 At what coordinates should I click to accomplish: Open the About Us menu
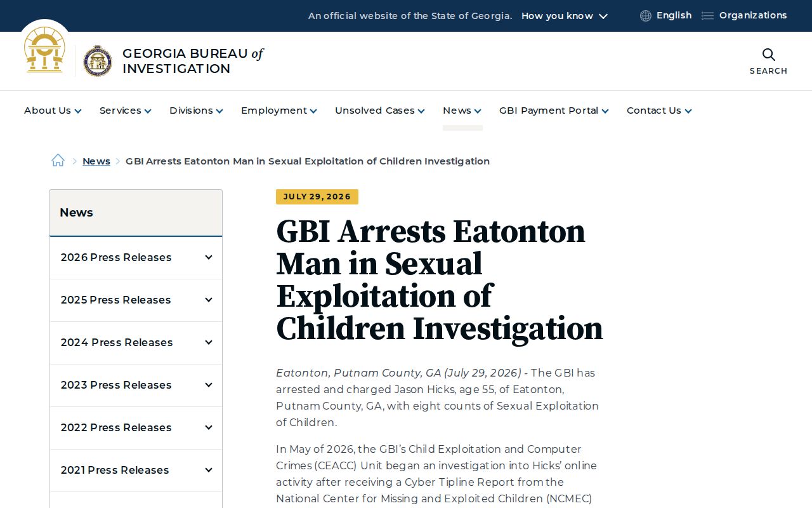(x=53, y=110)
